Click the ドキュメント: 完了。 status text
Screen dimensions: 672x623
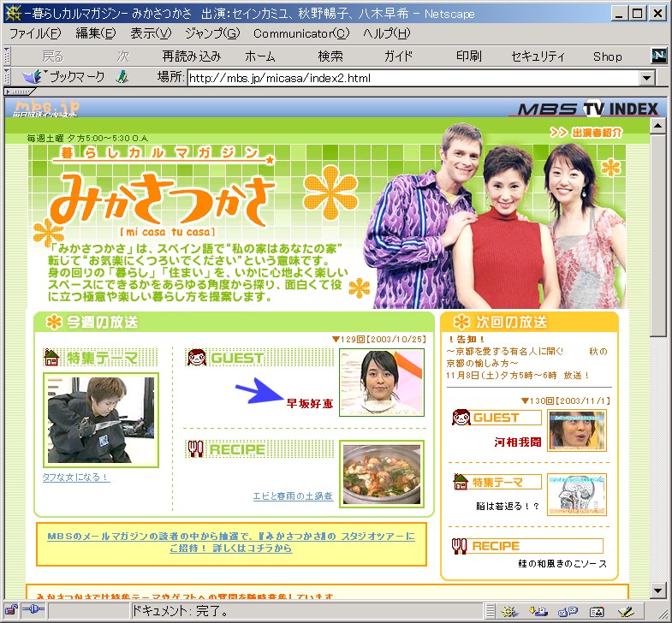[x=181, y=610]
